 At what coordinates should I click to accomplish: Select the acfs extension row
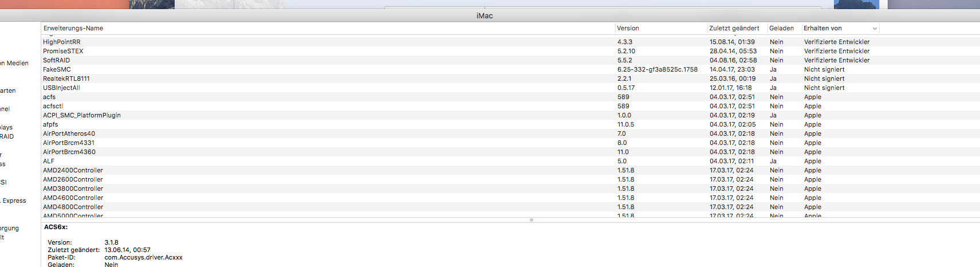coord(510,97)
